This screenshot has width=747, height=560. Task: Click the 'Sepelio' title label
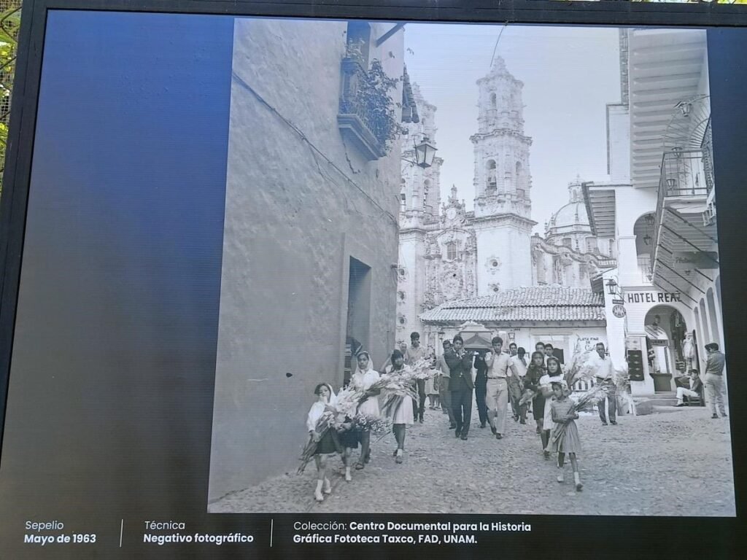coord(44,525)
